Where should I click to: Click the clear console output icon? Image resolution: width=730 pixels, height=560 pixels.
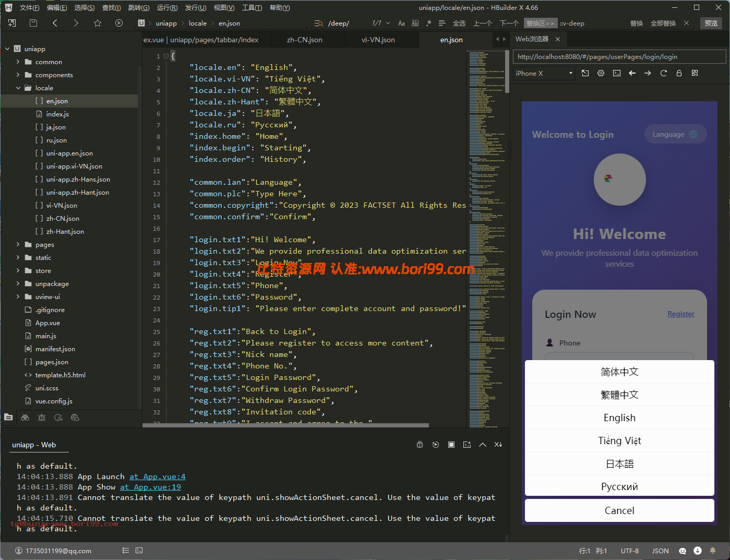(498, 445)
